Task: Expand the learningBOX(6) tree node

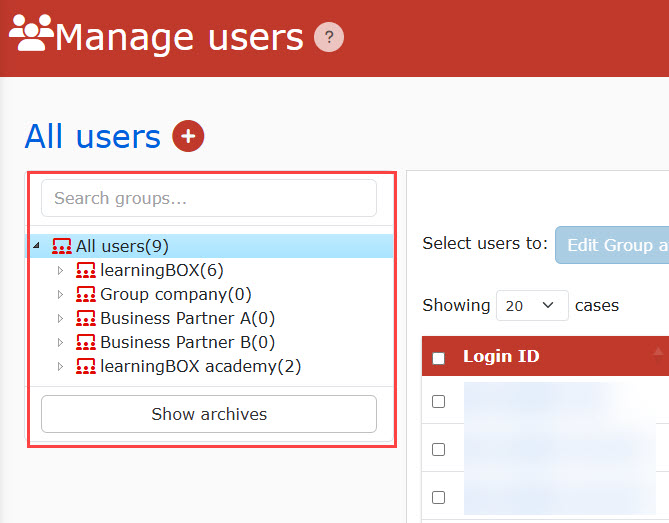Action: 60,270
